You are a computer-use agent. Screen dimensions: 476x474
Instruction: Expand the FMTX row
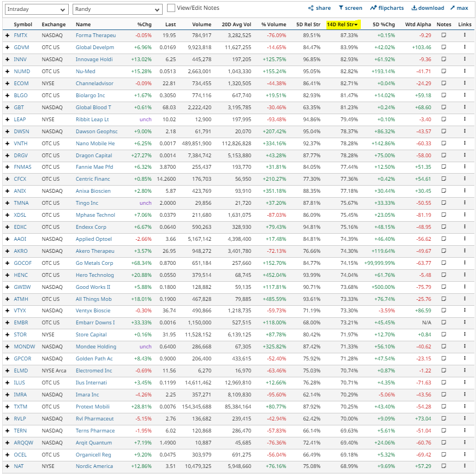coord(7,35)
